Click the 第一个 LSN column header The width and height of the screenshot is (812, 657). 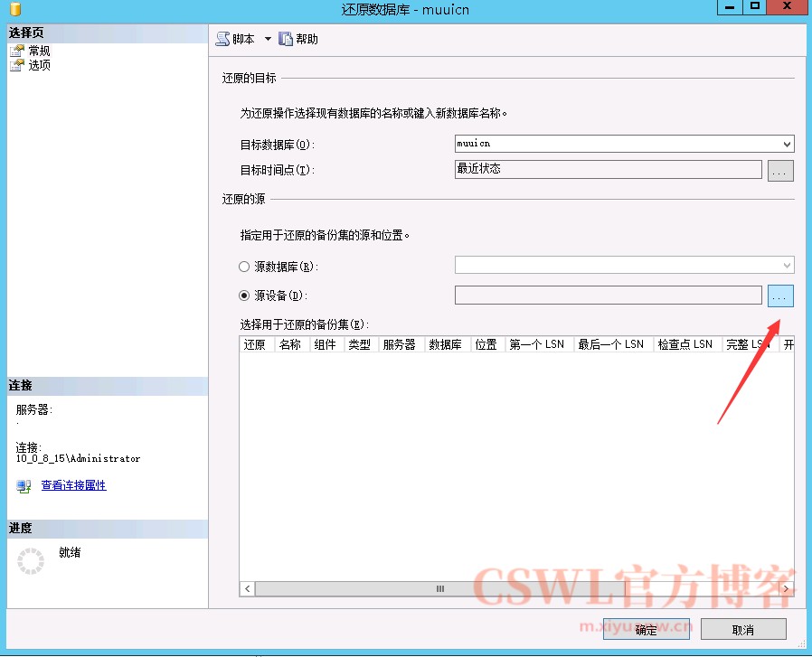coord(536,344)
